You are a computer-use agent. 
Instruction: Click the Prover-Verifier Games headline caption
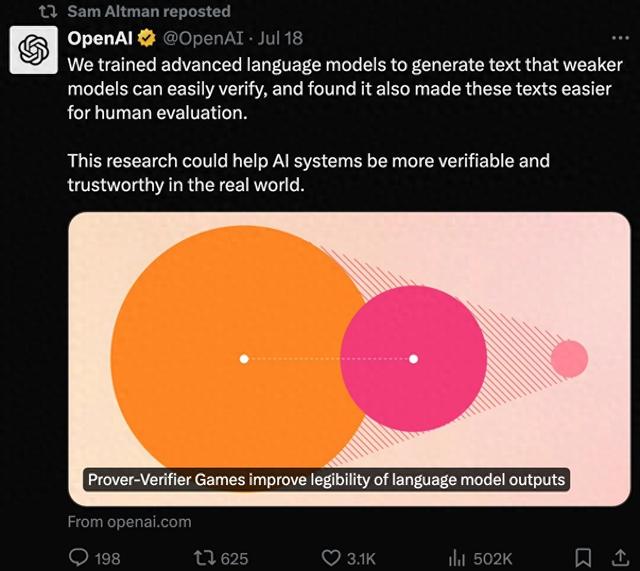point(326,480)
